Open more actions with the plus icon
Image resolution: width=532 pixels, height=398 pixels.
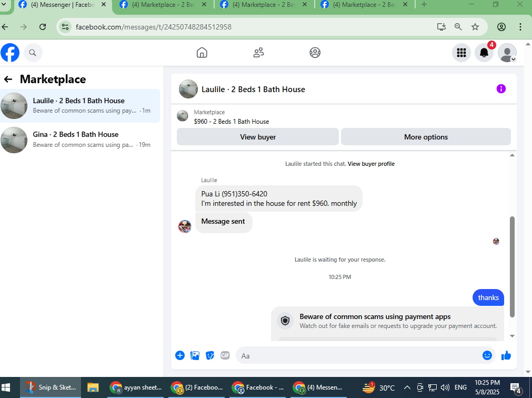(180, 355)
